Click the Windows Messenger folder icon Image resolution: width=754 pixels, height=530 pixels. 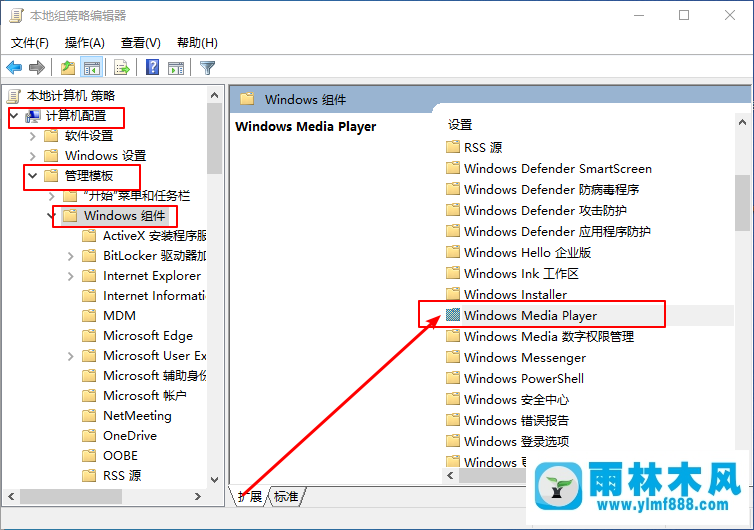[x=453, y=356]
